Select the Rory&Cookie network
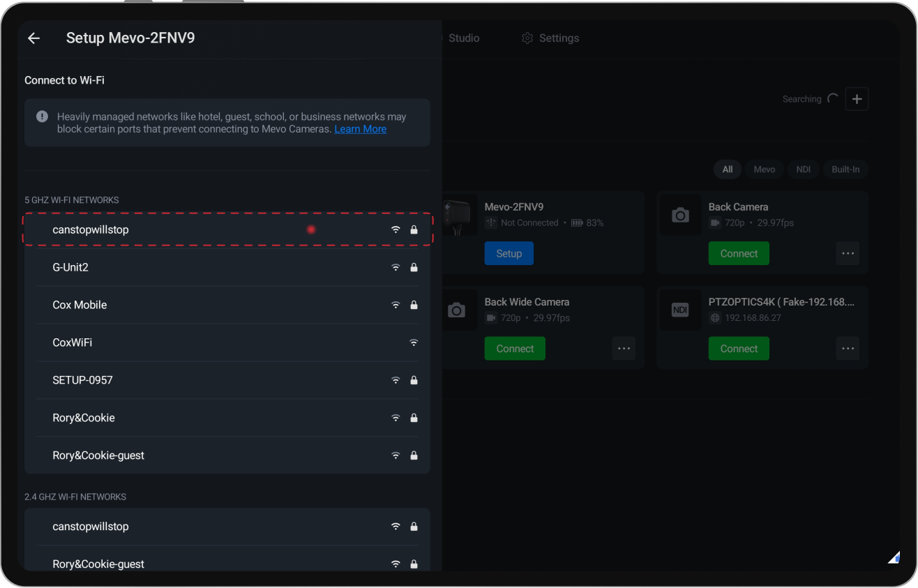Image resolution: width=918 pixels, height=588 pixels. coord(227,418)
